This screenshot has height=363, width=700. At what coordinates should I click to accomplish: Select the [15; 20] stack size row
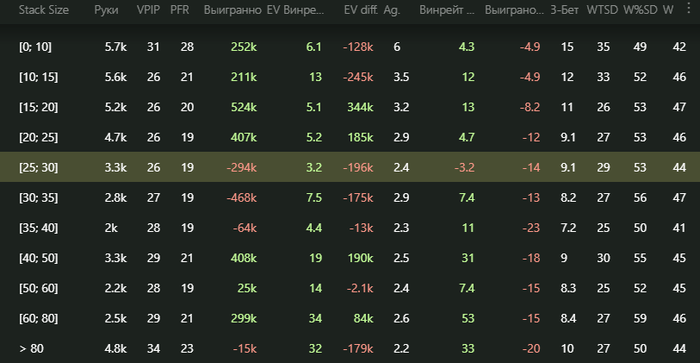click(350, 107)
